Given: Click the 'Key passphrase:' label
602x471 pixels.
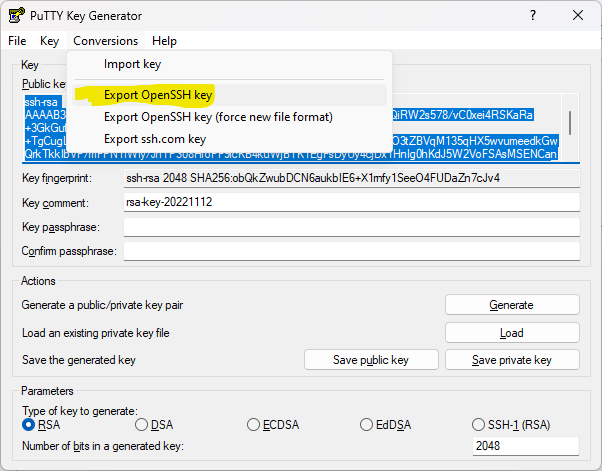Looking at the screenshot, I should pyautogui.click(x=61, y=227).
